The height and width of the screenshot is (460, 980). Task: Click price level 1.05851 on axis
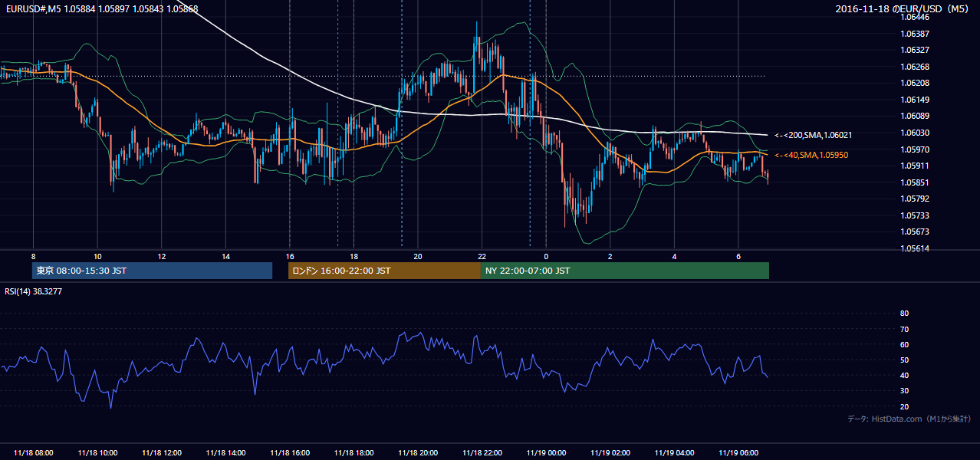915,182
